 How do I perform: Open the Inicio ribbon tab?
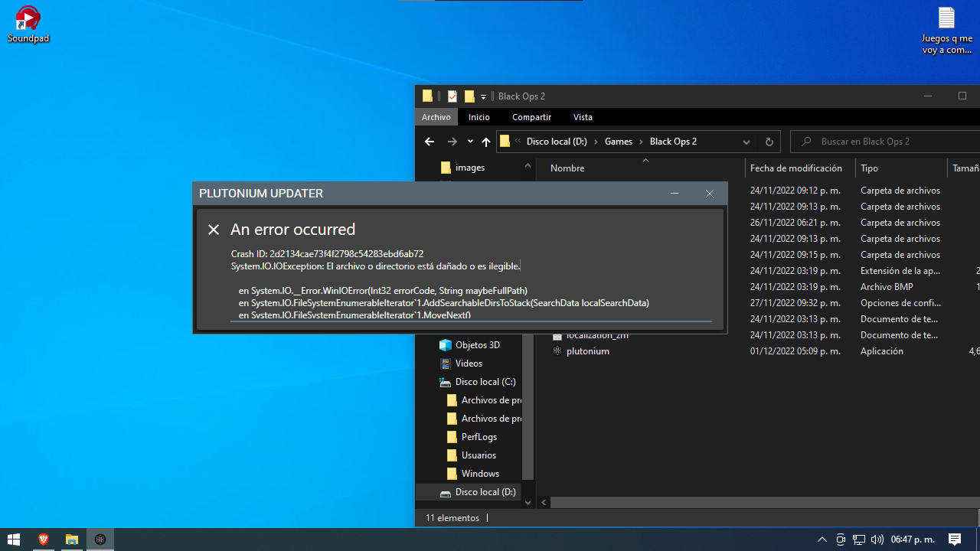[x=479, y=117]
